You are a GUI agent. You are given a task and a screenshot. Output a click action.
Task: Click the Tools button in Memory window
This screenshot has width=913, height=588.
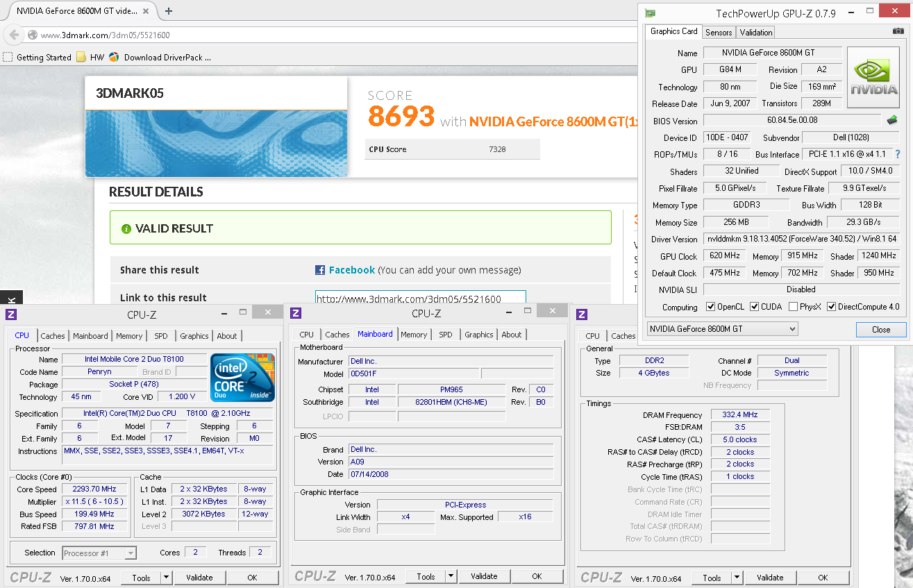coord(712,578)
